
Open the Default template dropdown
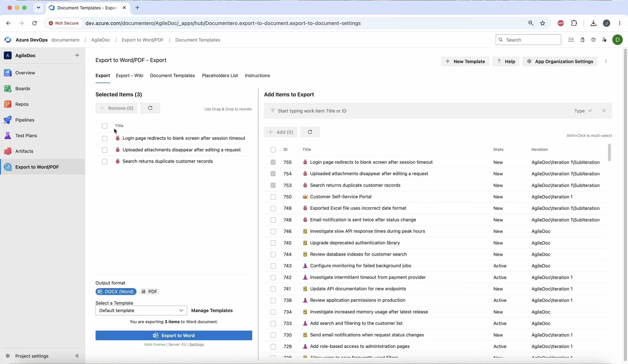point(141,310)
